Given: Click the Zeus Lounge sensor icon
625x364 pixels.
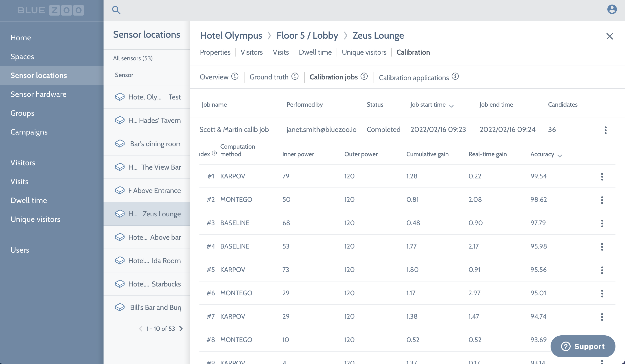Looking at the screenshot, I should click(x=120, y=214).
